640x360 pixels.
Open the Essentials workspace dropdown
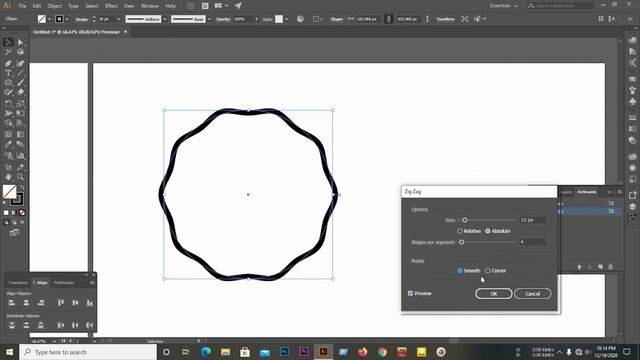point(504,6)
